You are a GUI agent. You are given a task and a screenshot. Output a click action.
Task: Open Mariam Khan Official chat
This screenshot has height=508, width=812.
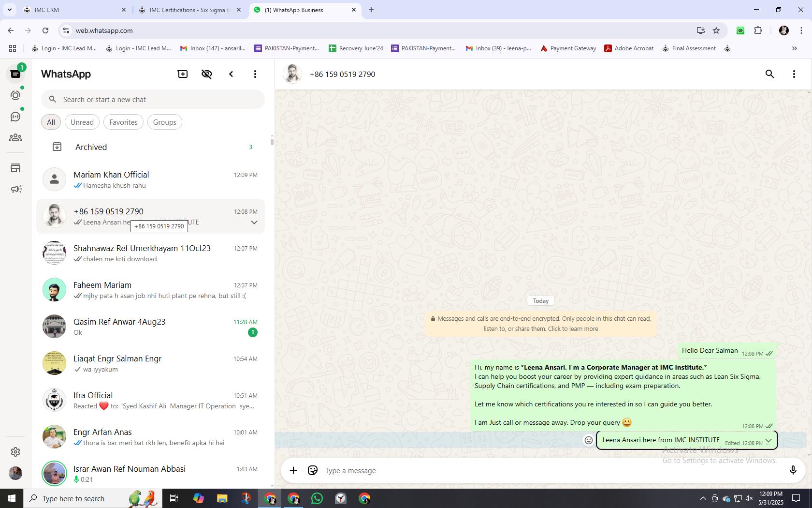point(151,179)
